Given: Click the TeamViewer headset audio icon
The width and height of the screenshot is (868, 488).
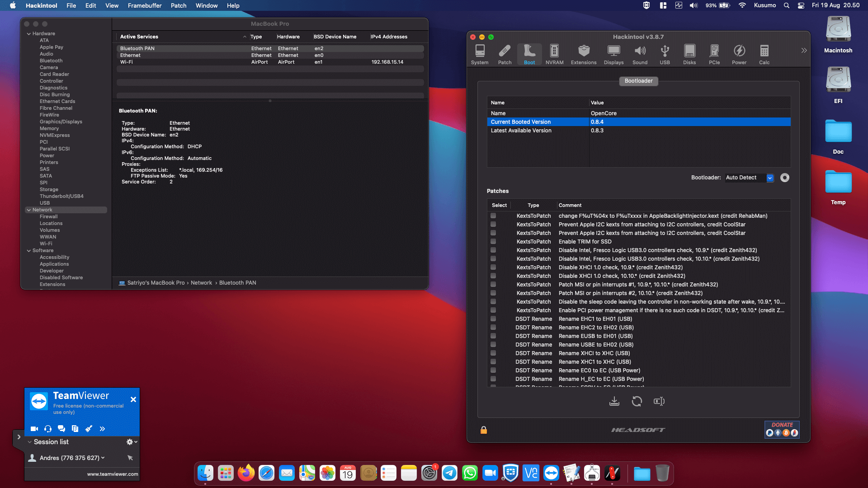Looking at the screenshot, I should pos(48,429).
